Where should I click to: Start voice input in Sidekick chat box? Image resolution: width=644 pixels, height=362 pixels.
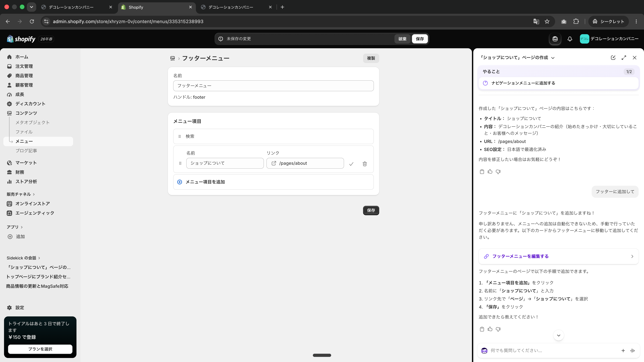pyautogui.click(x=632, y=351)
